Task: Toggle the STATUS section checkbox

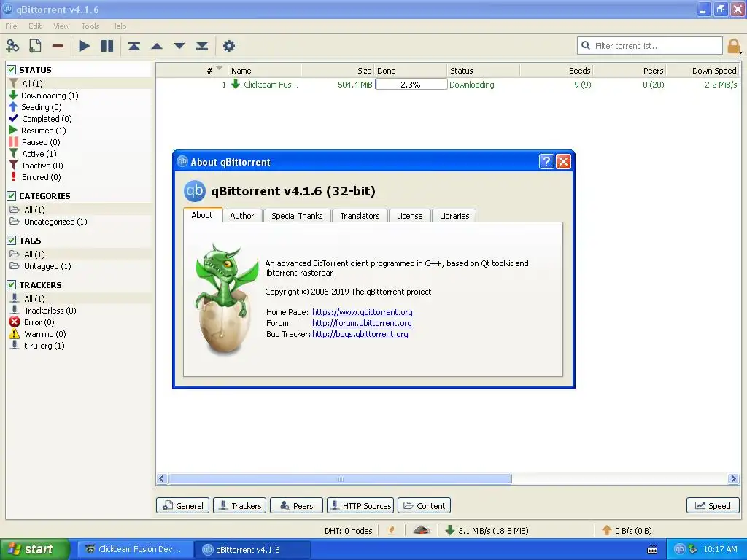Action: (x=12, y=69)
